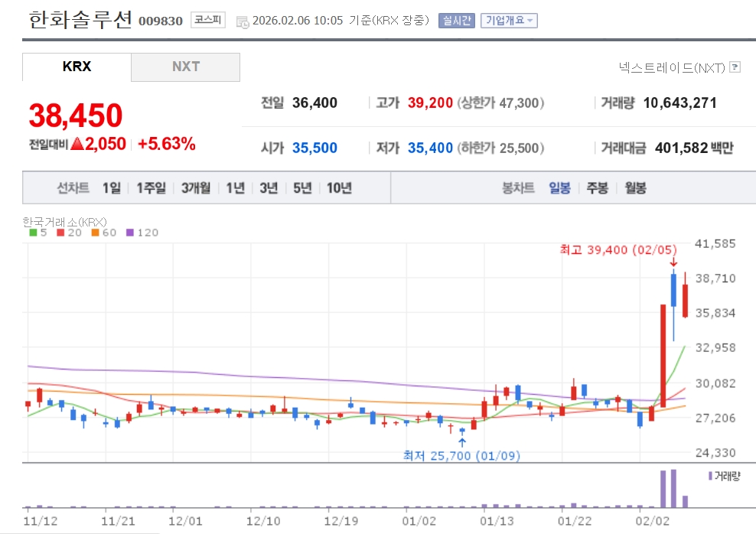The width and height of the screenshot is (756, 534).
Task: Click the 거래량 volume legend marker
Action: coord(710,476)
